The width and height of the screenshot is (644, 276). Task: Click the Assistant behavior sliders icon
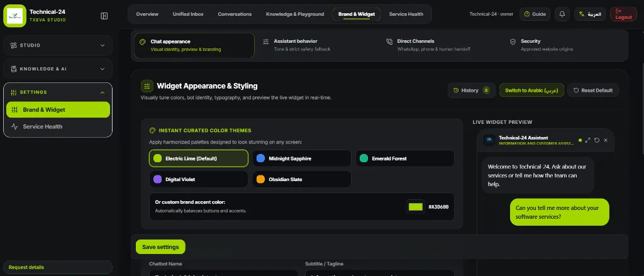(x=266, y=41)
